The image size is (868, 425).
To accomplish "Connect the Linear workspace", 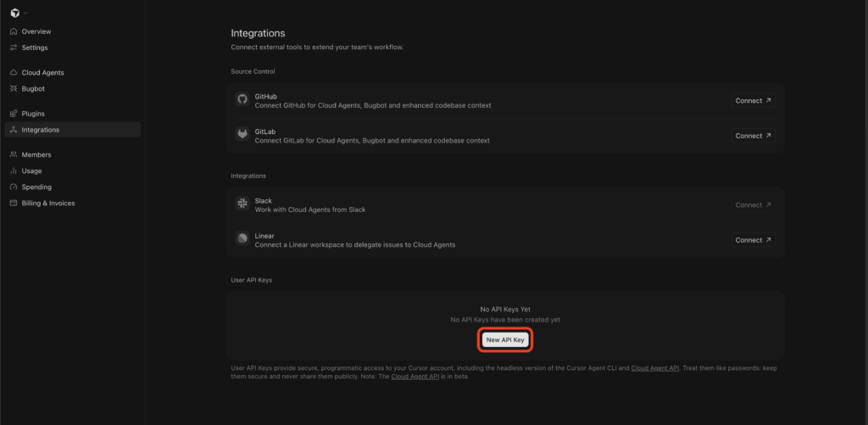I will pos(753,240).
